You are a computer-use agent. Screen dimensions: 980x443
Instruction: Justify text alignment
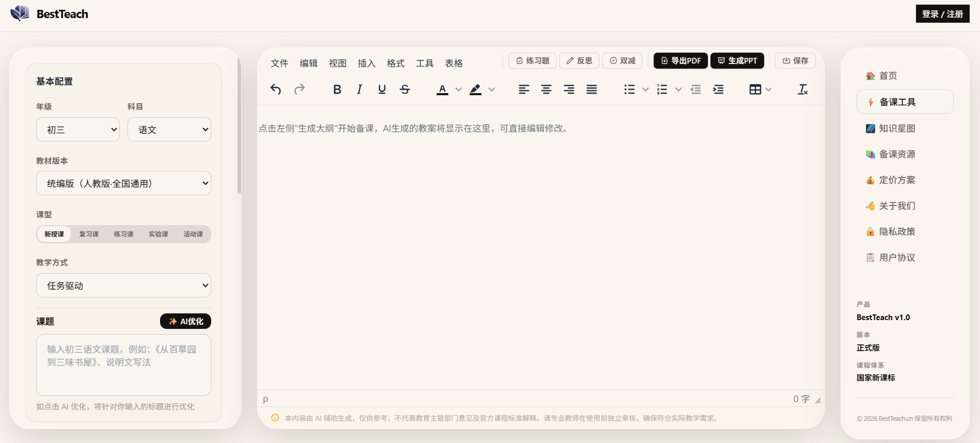click(592, 89)
